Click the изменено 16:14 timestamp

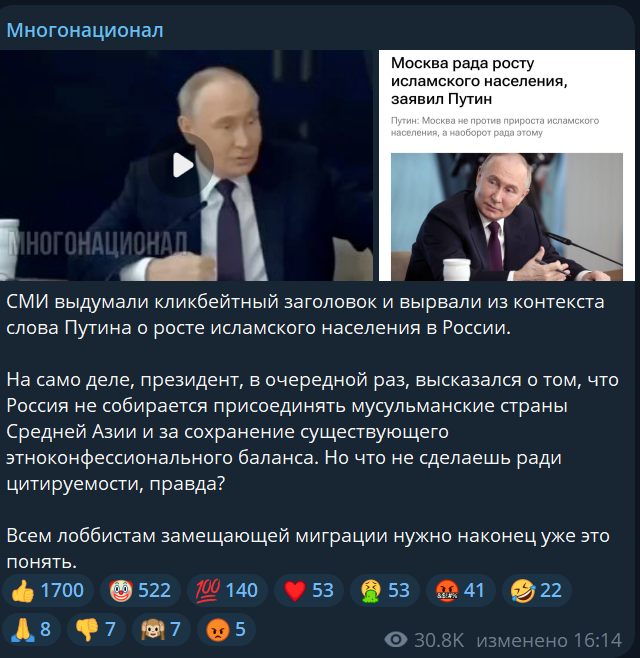pyautogui.click(x=549, y=640)
